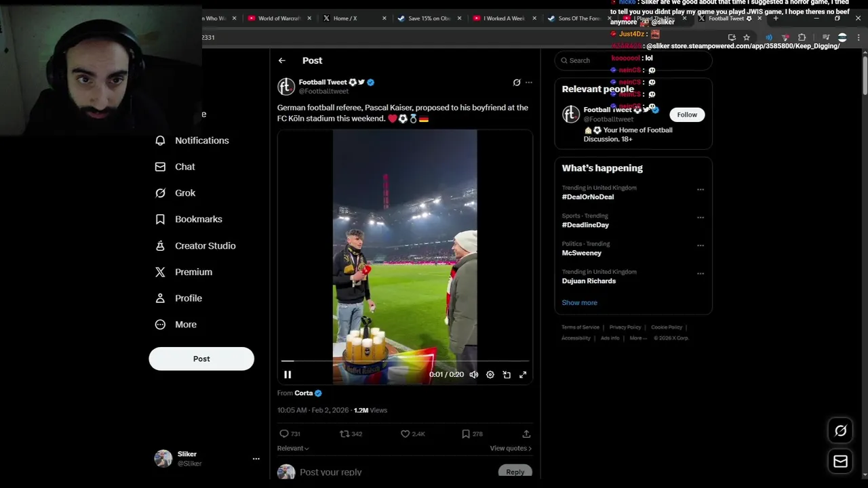The height and width of the screenshot is (488, 868).
Task: Click the like heart icon
Action: pos(405,434)
